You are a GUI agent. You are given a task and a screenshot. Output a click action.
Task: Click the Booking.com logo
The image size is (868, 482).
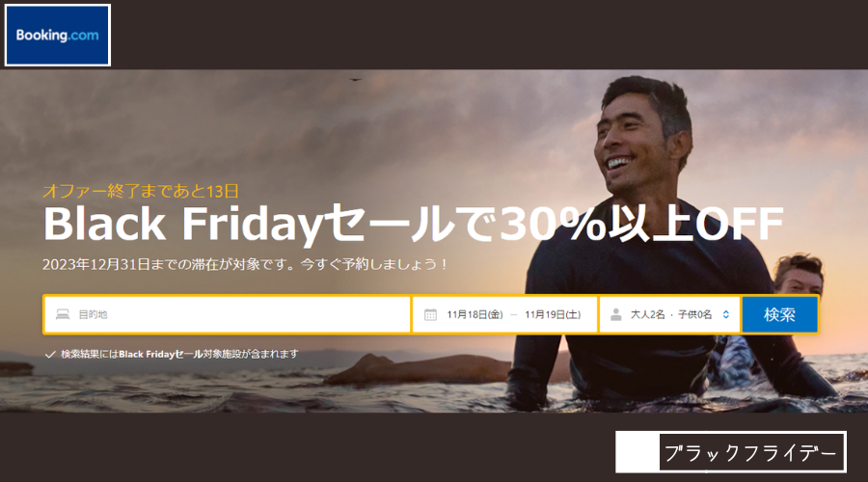tap(58, 36)
